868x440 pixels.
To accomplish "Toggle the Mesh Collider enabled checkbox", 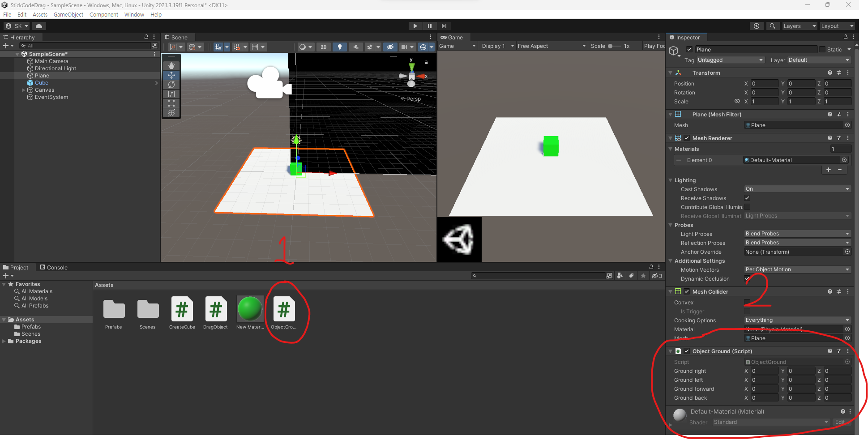I will 687,292.
